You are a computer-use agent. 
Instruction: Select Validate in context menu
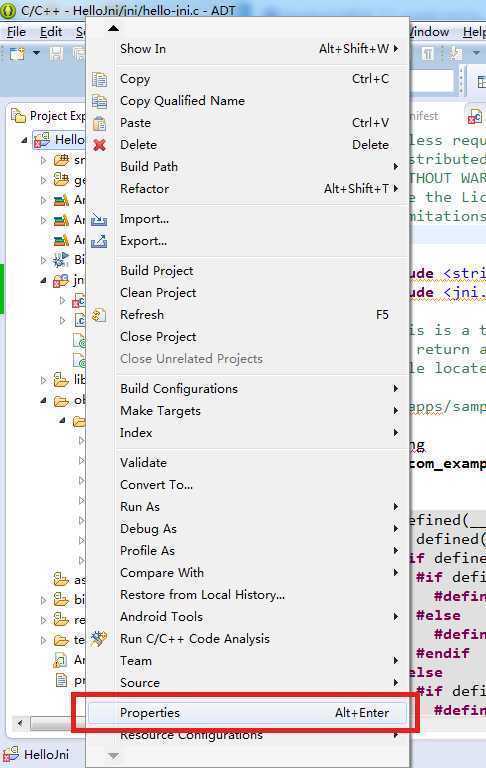point(248,463)
